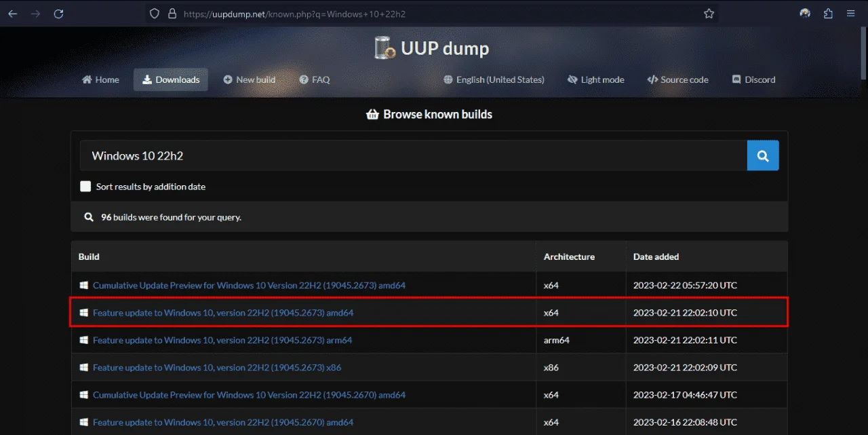Click the Browse known builds heading

[x=437, y=114]
